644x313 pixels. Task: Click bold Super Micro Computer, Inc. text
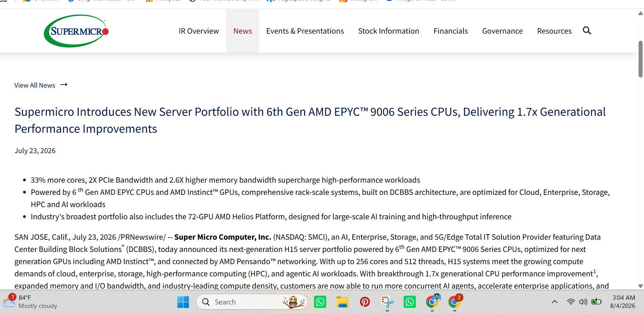tap(223, 237)
